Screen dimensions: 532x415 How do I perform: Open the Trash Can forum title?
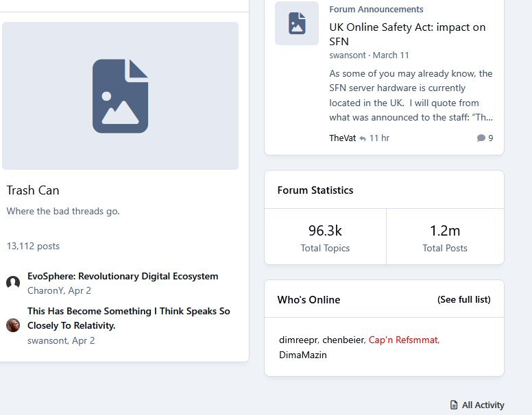pyautogui.click(x=33, y=190)
